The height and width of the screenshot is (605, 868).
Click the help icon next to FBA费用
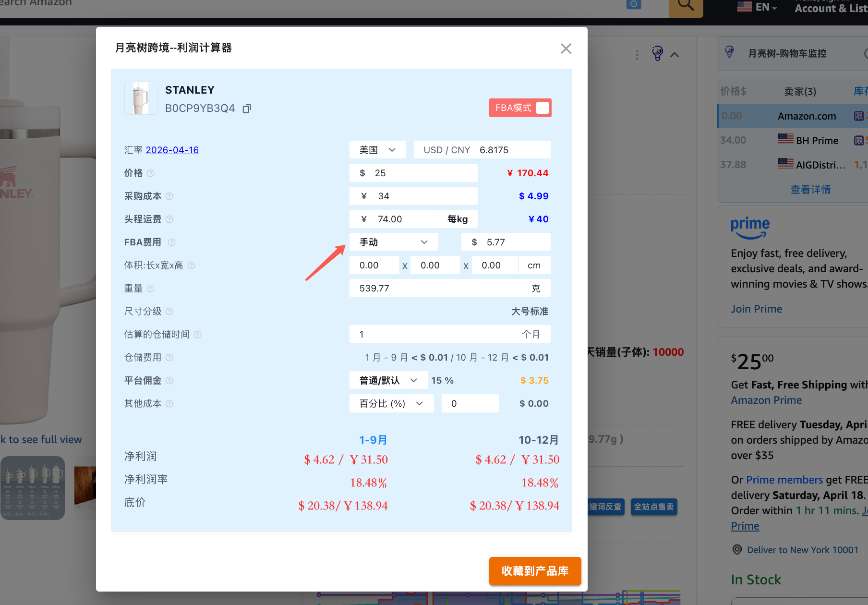pyautogui.click(x=171, y=242)
